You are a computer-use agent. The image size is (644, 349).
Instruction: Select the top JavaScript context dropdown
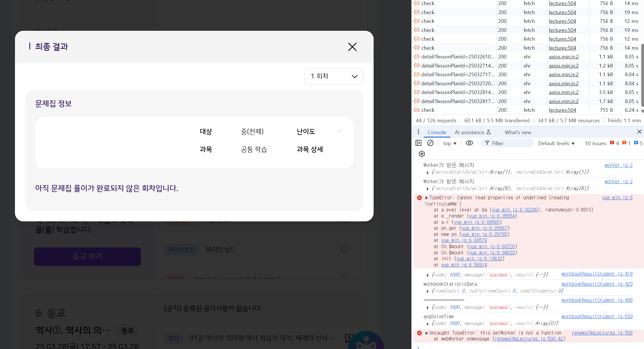tap(449, 143)
